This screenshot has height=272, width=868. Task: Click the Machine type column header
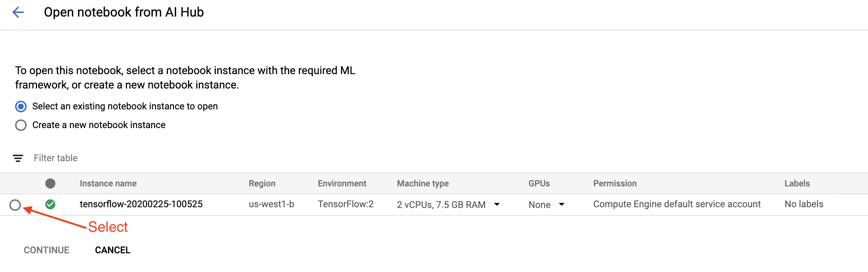(423, 183)
